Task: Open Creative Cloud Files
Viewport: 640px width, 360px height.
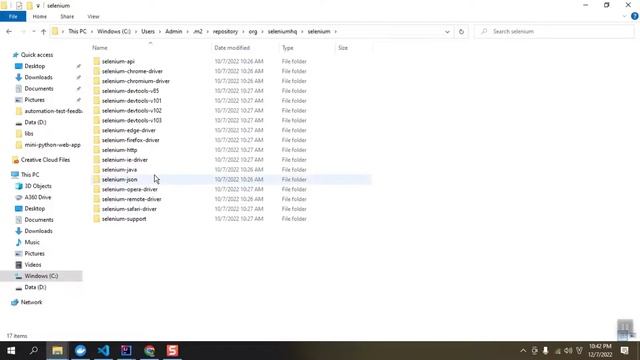Action: click(45, 160)
